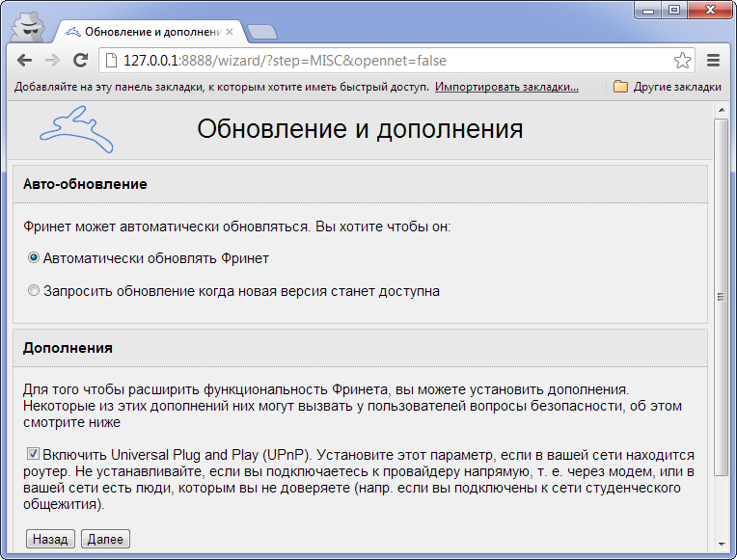
Task: Click the incognito spy icon
Action: (x=27, y=27)
